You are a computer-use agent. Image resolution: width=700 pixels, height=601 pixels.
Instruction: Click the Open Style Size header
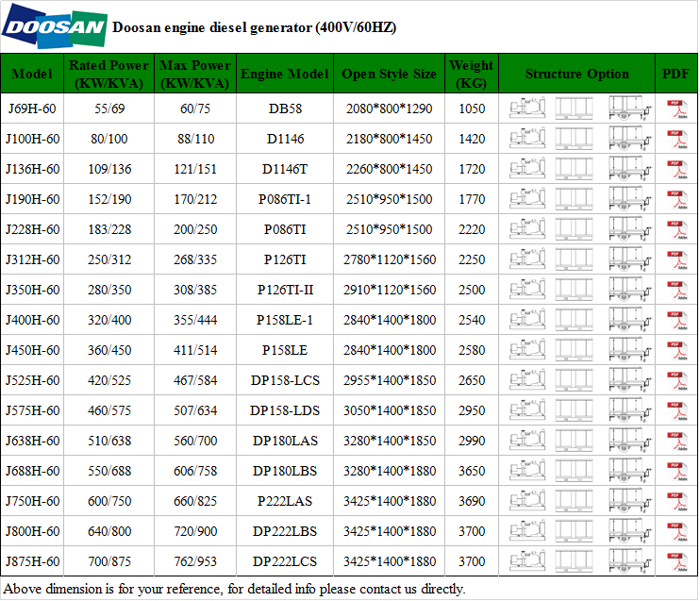coord(389,74)
